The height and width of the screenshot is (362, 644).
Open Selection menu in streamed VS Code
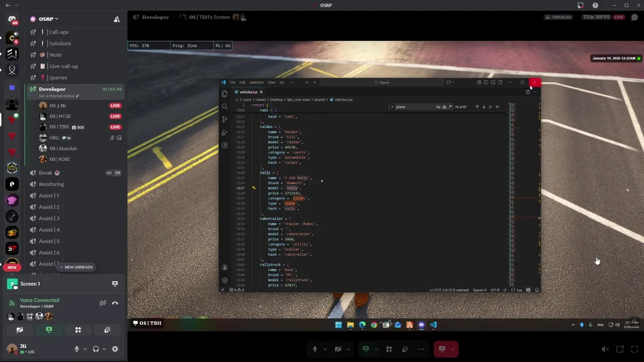pyautogui.click(x=256, y=82)
